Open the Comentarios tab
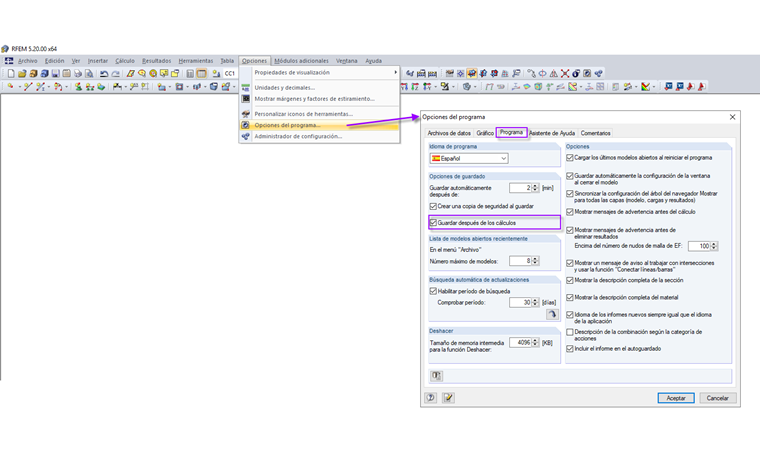The height and width of the screenshot is (464, 760). (595, 133)
